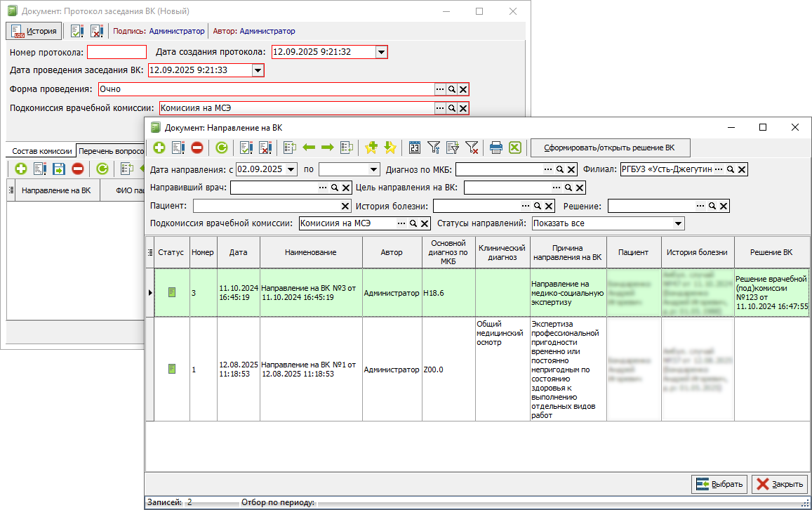
Task: Click Выбрать button
Action: point(719,484)
